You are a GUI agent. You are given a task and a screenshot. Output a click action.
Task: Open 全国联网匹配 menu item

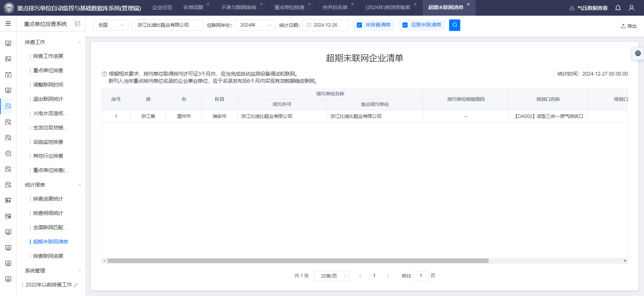click(x=50, y=228)
